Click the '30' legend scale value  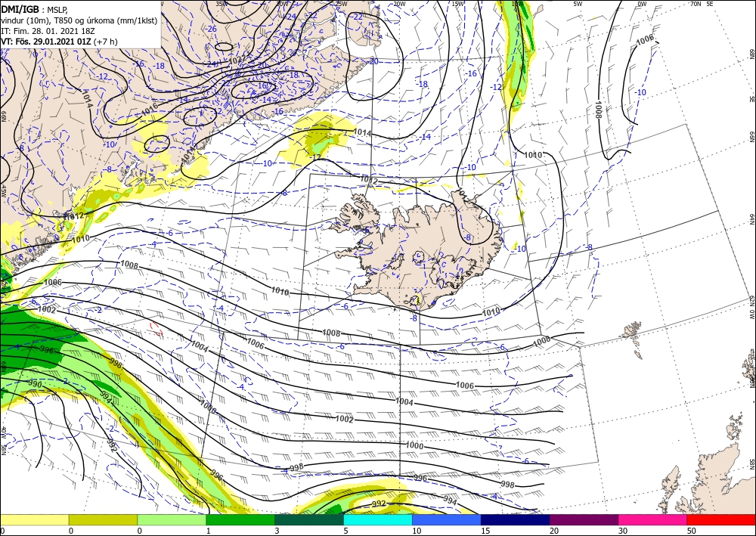(623, 531)
